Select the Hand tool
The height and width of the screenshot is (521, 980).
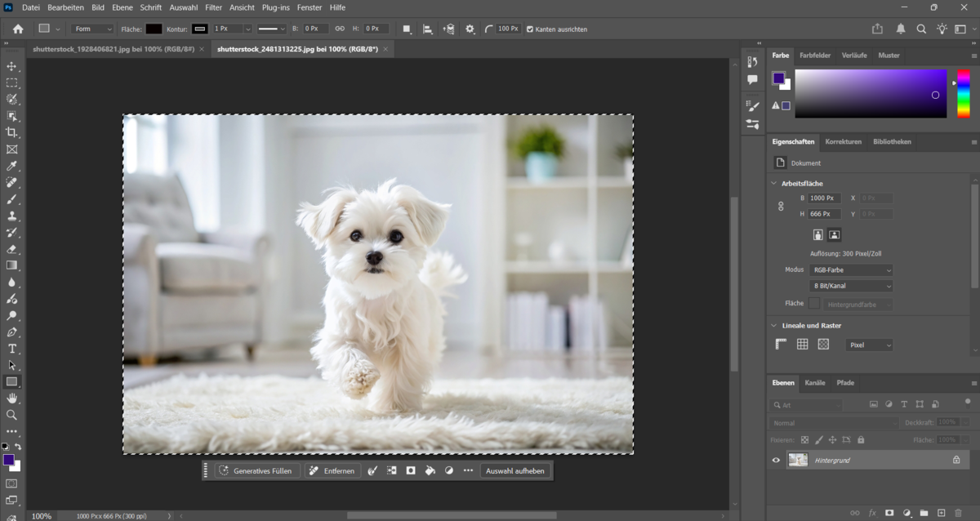coord(12,399)
